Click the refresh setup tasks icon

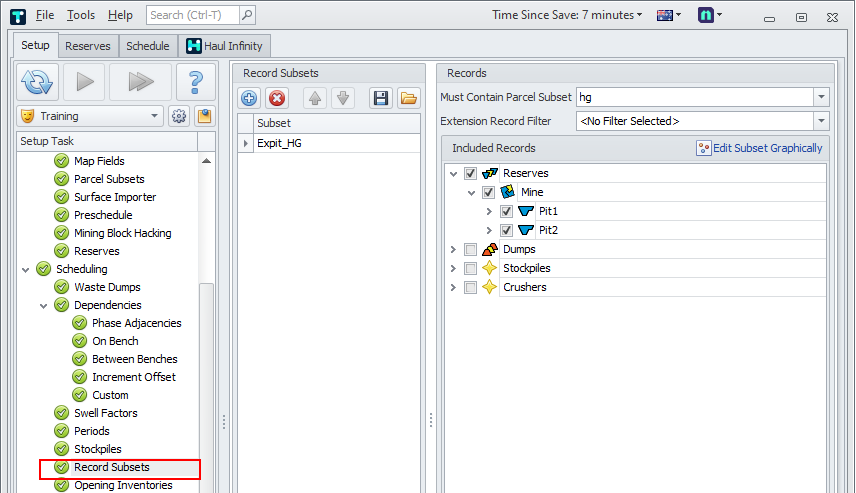click(37, 82)
